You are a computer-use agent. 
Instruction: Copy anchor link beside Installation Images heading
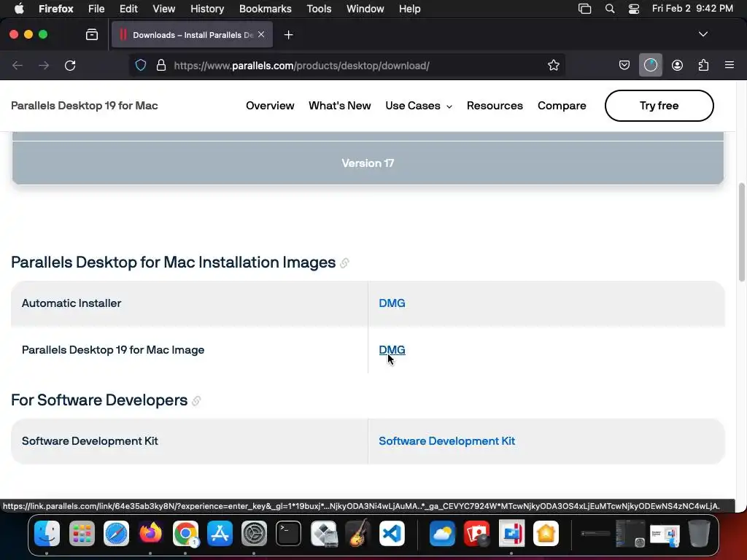[344, 262]
